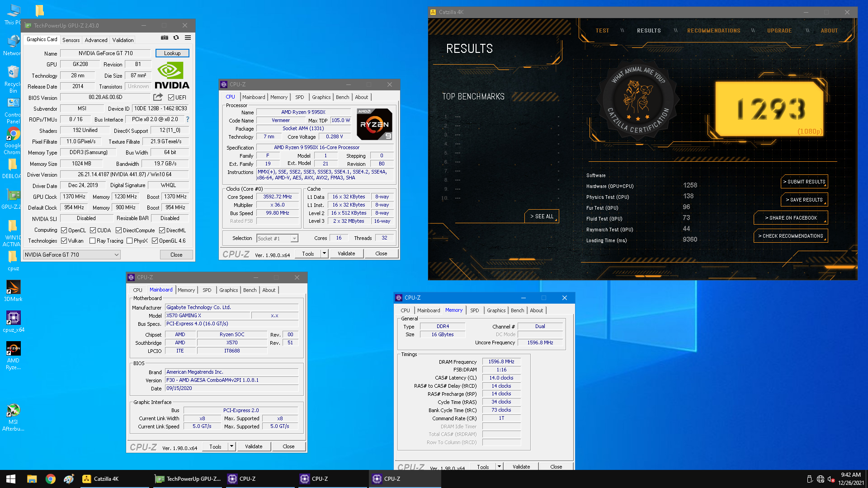Click SHARE ON FACEBOOK in Catzilla
868x488 pixels.
(791, 218)
